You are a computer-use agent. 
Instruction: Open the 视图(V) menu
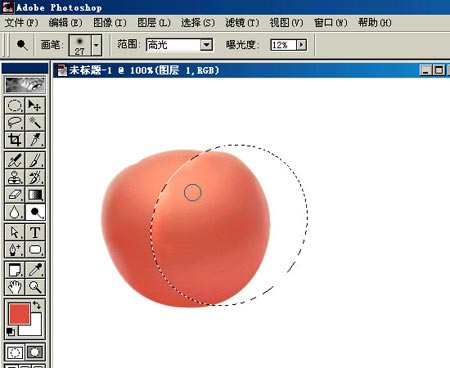point(286,23)
